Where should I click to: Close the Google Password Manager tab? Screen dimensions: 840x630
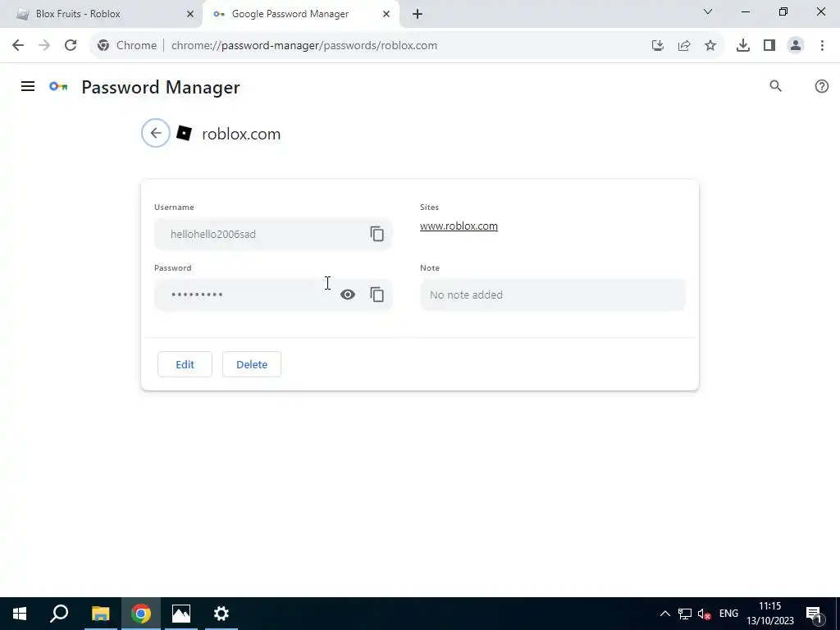tap(386, 14)
